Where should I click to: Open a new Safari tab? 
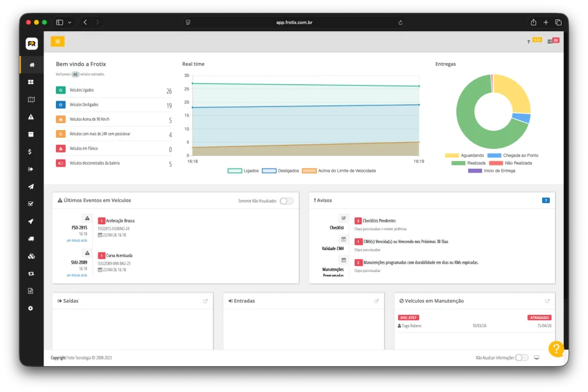(546, 22)
